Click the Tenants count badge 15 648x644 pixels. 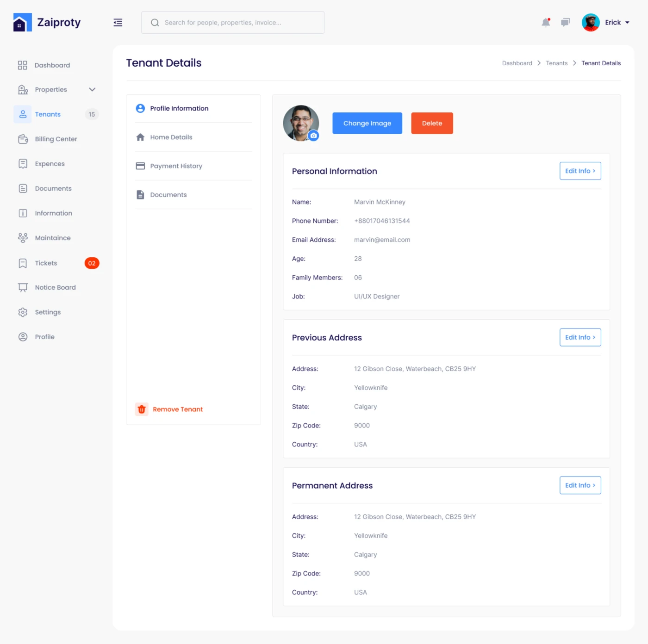click(x=92, y=114)
